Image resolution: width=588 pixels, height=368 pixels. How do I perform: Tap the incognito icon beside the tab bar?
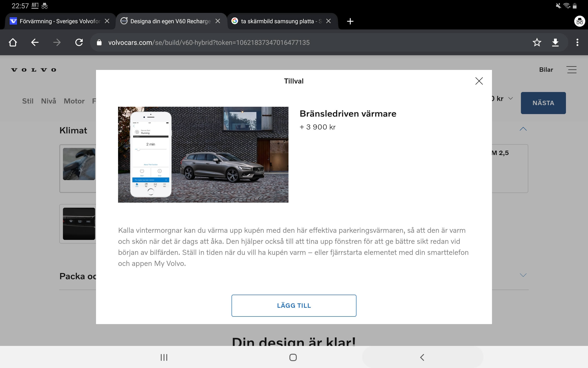(x=580, y=21)
